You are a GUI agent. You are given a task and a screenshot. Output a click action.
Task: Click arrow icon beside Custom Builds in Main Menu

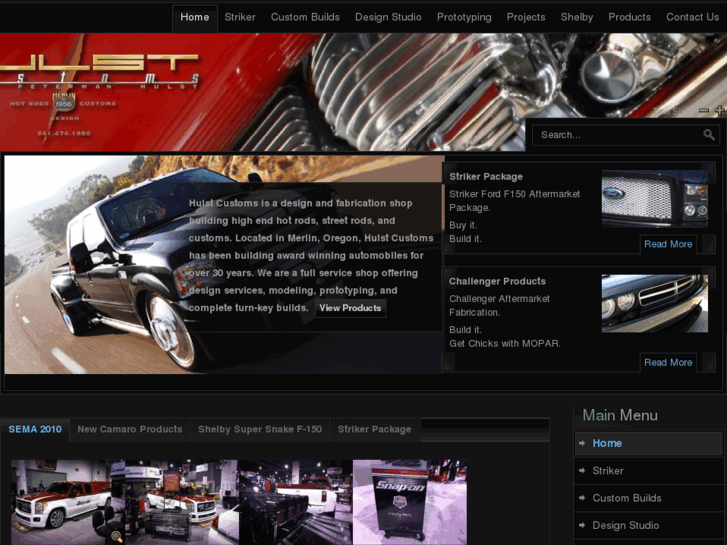[x=582, y=498]
